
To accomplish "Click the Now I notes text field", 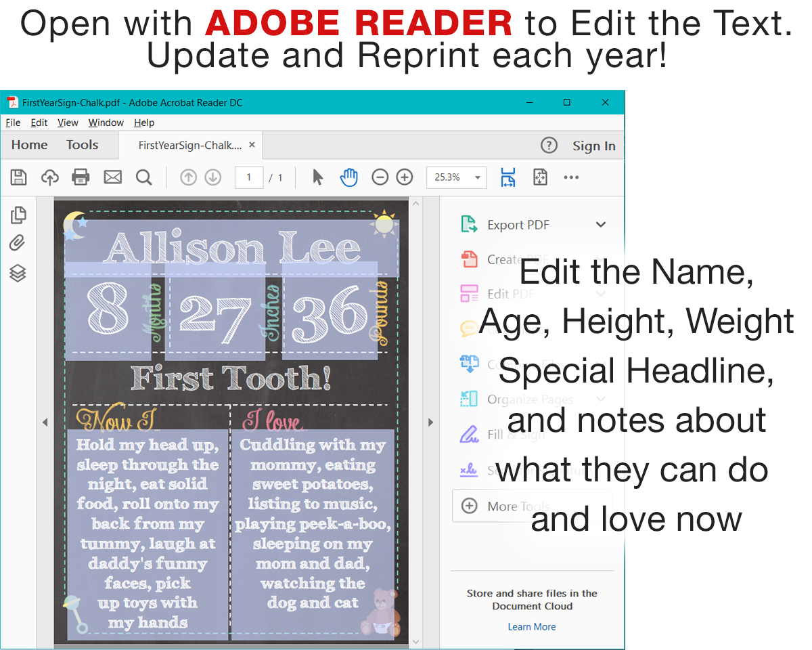I will coord(148,535).
